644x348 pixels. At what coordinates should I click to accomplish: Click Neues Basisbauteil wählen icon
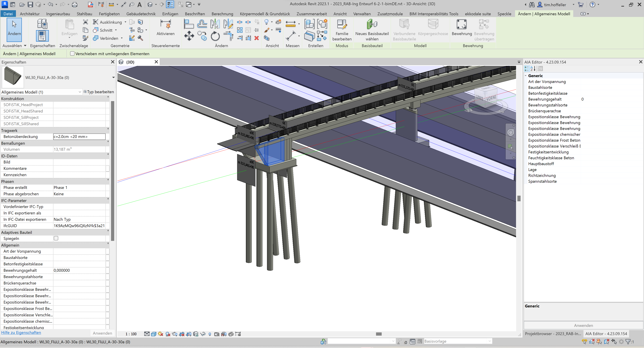[372, 30]
